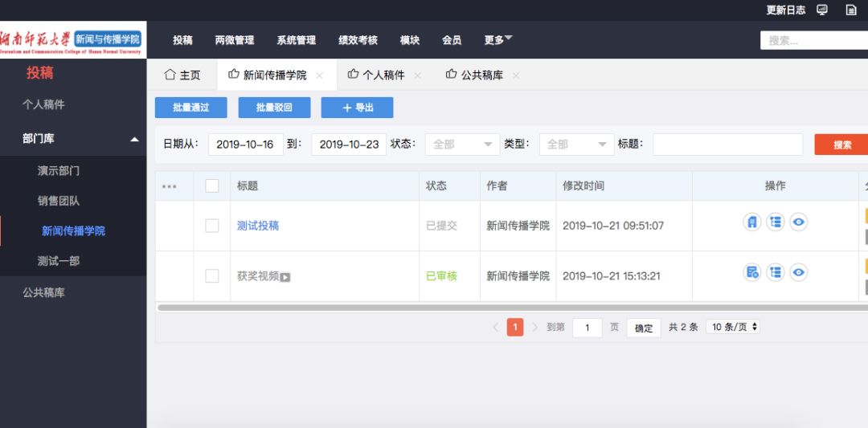Open the 状态 status dropdown

point(463,145)
